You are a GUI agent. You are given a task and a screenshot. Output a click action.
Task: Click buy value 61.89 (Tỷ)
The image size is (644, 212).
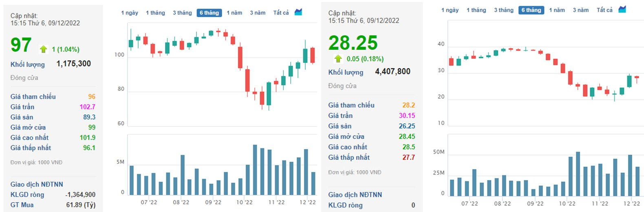81,205
